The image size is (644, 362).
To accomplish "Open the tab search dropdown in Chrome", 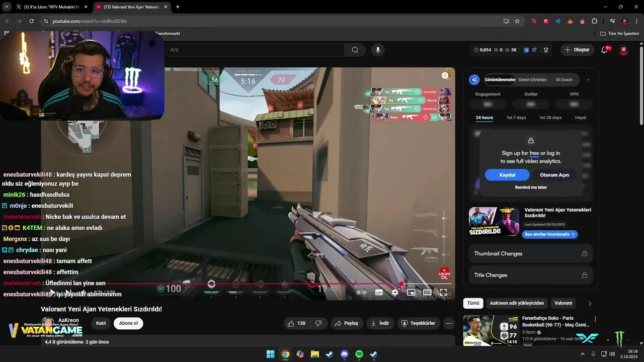I will click(x=7, y=7).
